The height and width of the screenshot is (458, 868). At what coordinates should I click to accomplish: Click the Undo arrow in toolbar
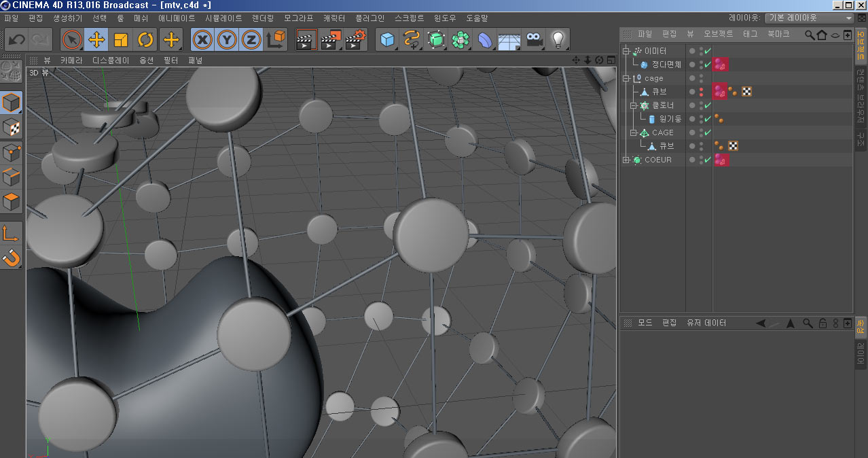point(16,39)
